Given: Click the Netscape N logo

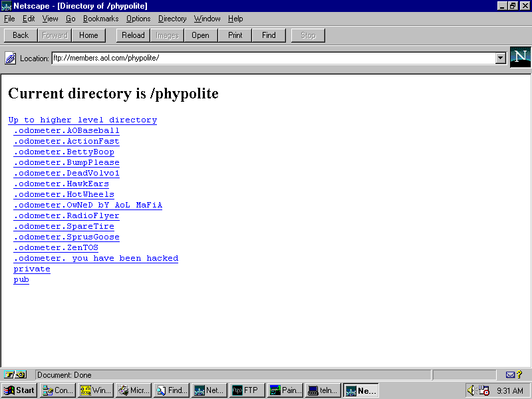Looking at the screenshot, I should pos(521,57).
